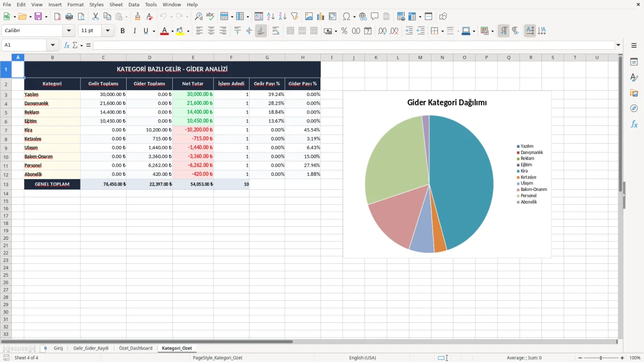Format as number with decimals
Viewport: 644px width, 362px height.
click(356, 31)
